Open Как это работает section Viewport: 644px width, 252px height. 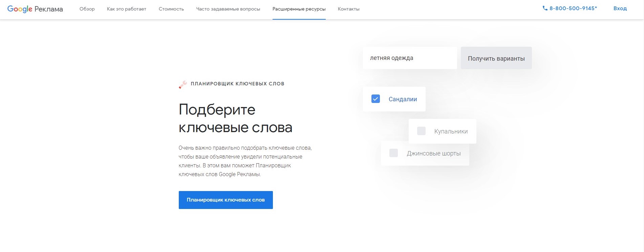point(127,9)
